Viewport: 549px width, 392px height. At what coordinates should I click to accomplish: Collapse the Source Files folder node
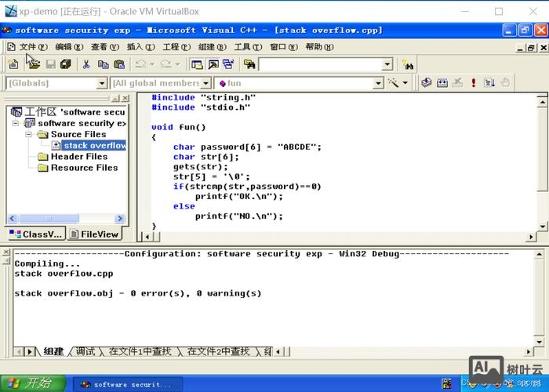pyautogui.click(x=30, y=134)
